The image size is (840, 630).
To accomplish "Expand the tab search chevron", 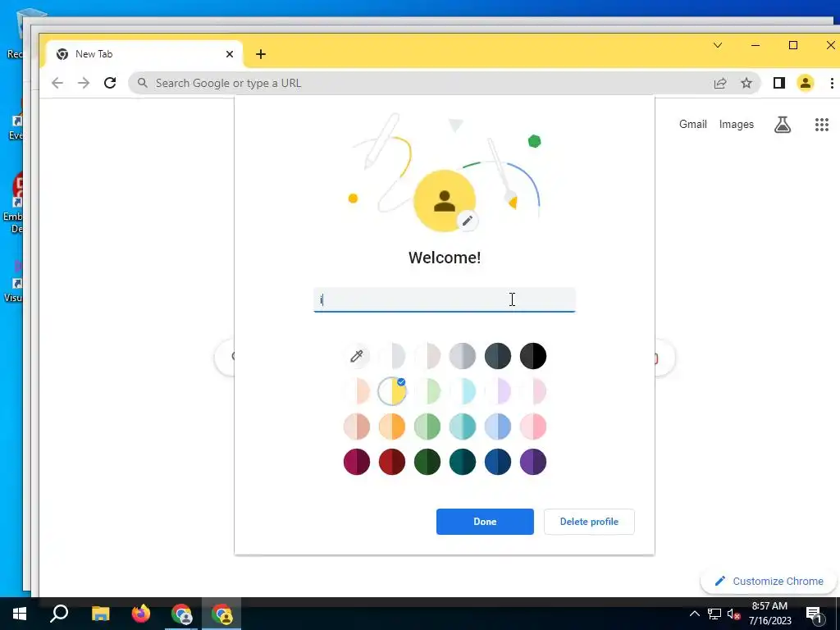I will (718, 45).
